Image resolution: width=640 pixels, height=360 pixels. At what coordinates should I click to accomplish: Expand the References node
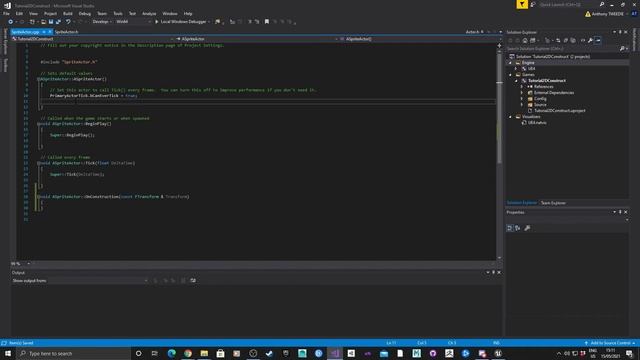(522, 87)
